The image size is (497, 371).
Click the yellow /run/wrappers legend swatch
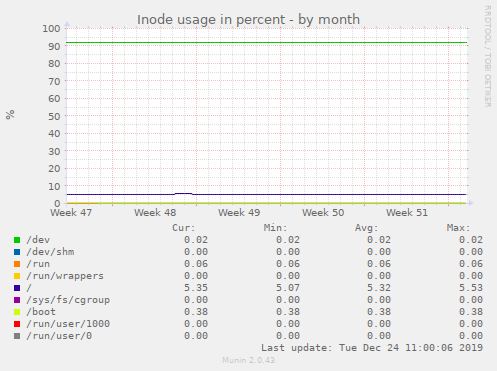[x=17, y=276]
